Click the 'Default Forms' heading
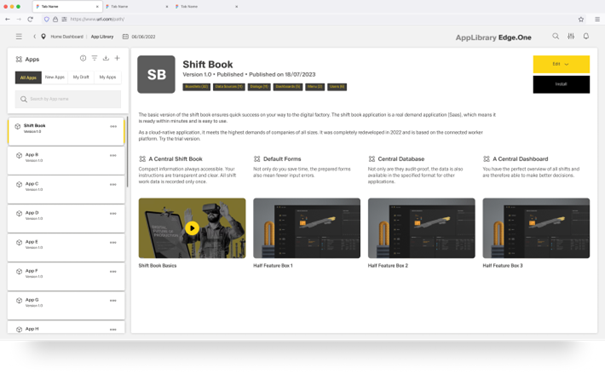 coord(282,159)
